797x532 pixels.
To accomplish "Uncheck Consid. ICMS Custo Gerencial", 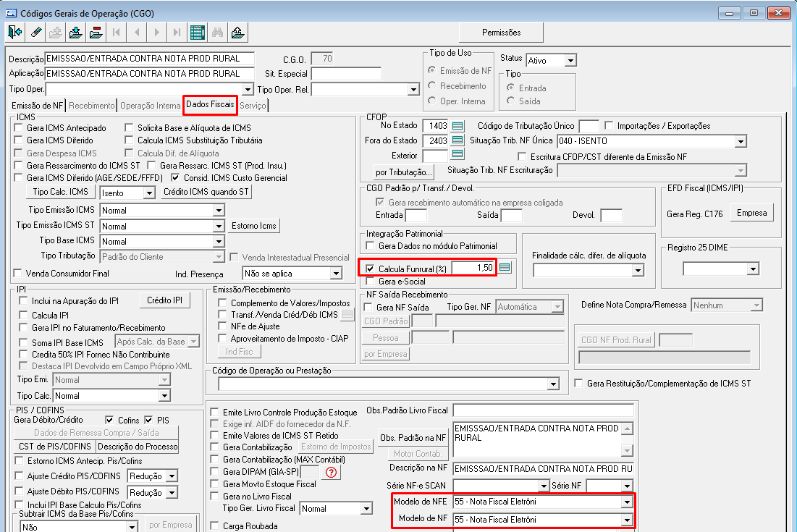I will coord(175,178).
